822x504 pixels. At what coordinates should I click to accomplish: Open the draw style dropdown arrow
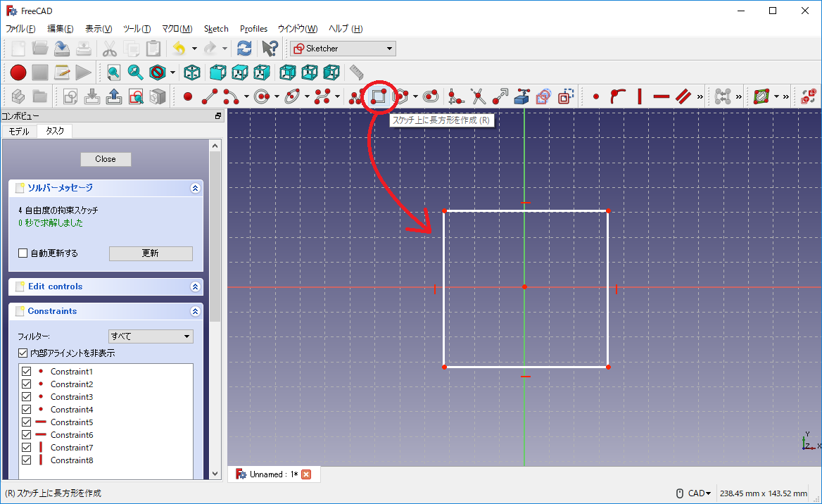click(x=172, y=73)
